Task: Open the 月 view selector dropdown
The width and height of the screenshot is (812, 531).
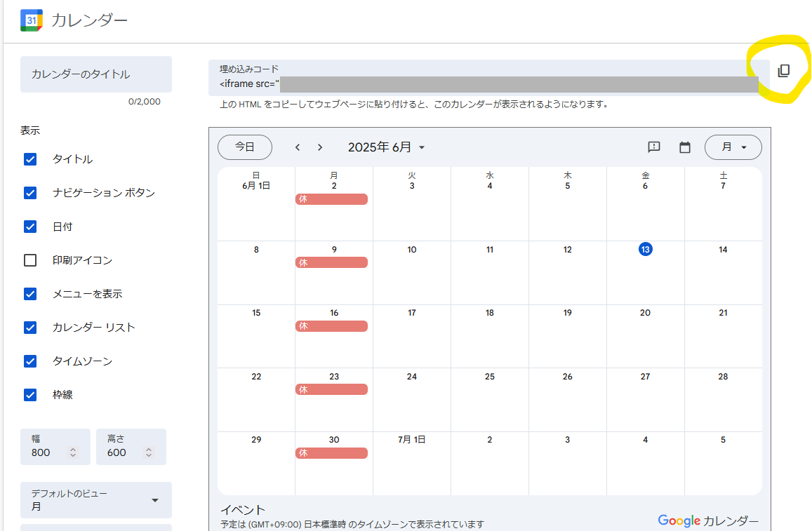Action: coord(733,147)
